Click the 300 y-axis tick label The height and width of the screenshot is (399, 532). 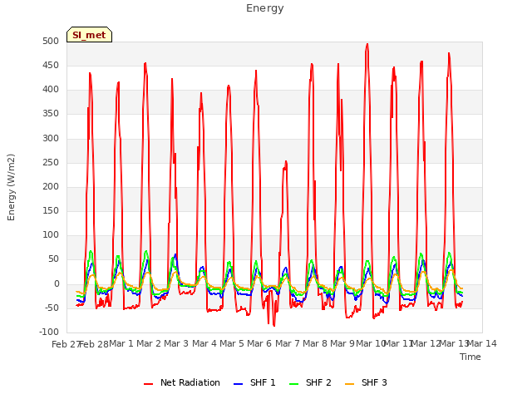click(x=51, y=139)
